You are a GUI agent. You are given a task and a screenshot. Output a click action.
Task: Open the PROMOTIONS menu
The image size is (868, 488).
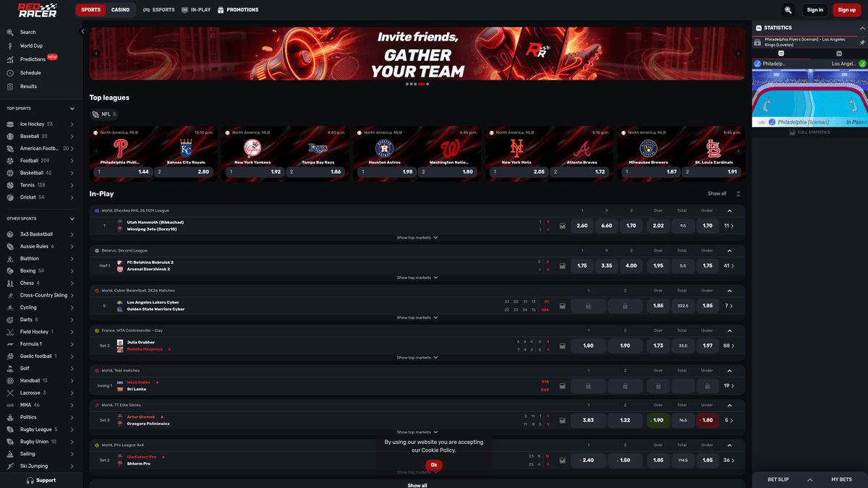coord(238,10)
